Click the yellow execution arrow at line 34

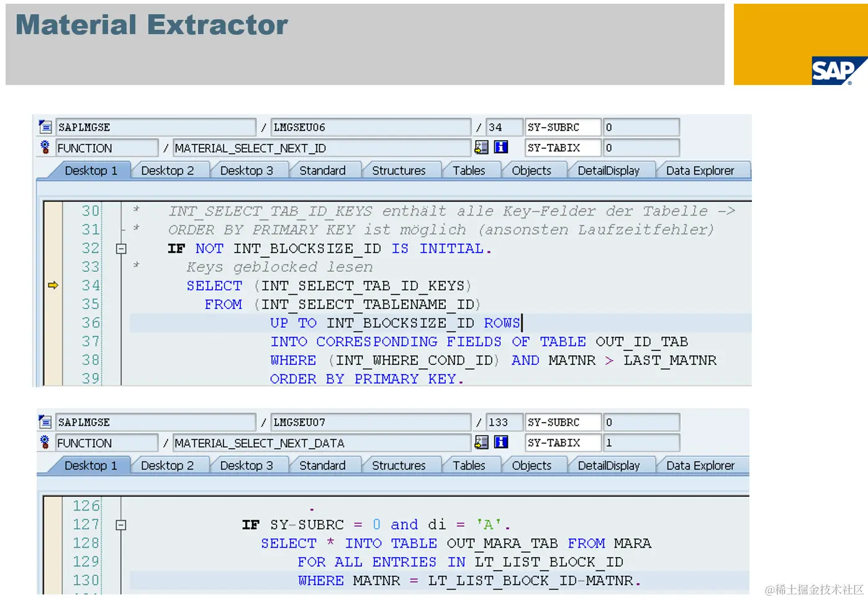point(53,285)
